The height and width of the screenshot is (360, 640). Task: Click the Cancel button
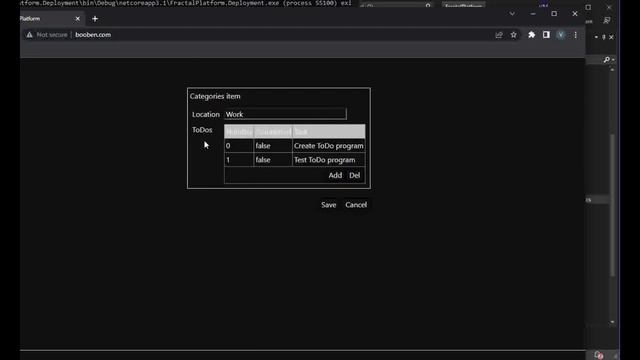[x=356, y=205]
